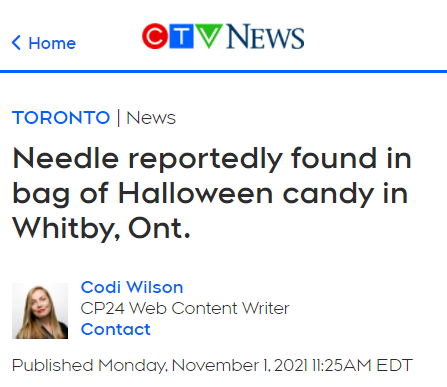Click the green V triangle in CTV logo
Screen dimensions: 447x387
pos(209,35)
